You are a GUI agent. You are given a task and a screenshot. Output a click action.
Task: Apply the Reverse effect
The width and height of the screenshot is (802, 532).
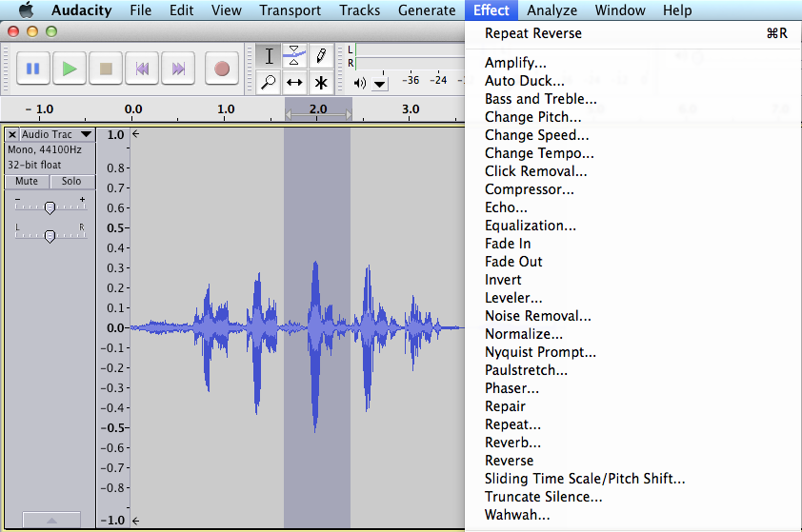point(633,461)
